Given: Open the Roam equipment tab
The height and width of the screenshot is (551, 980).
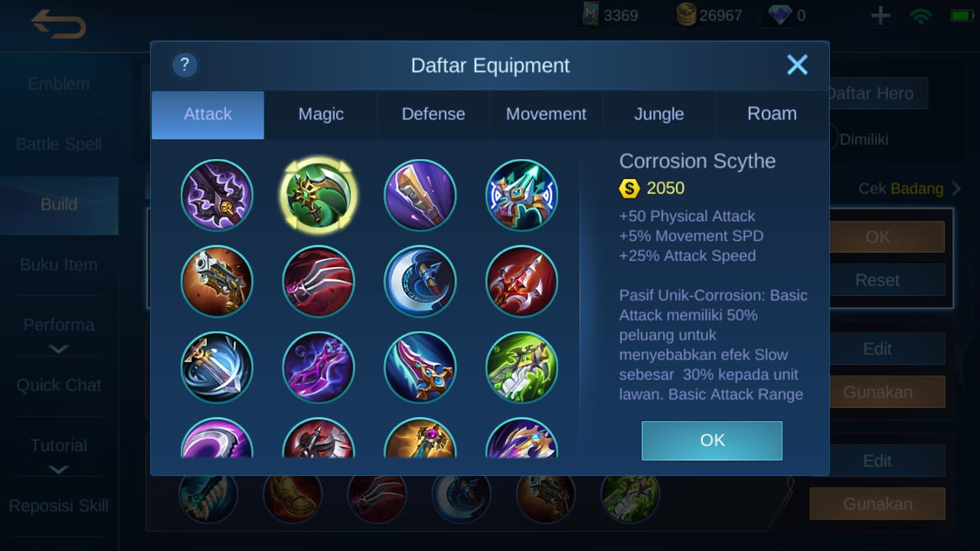Looking at the screenshot, I should pyautogui.click(x=772, y=114).
